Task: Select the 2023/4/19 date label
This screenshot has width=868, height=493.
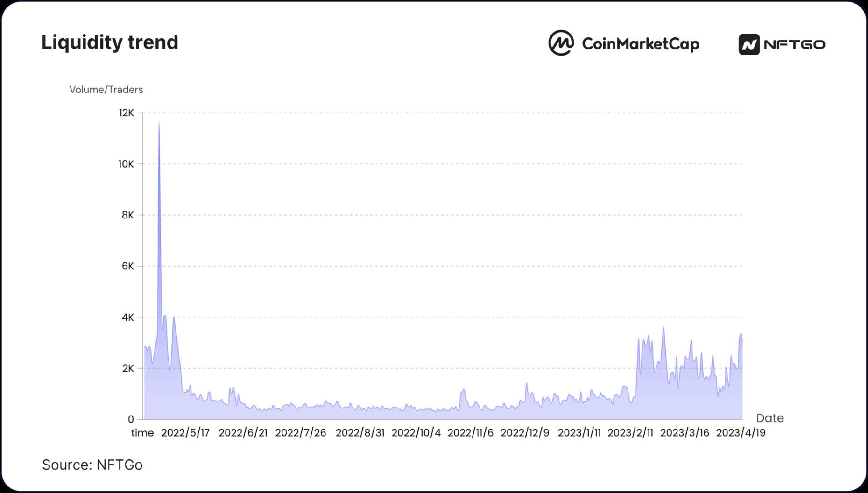Action: 741,433
